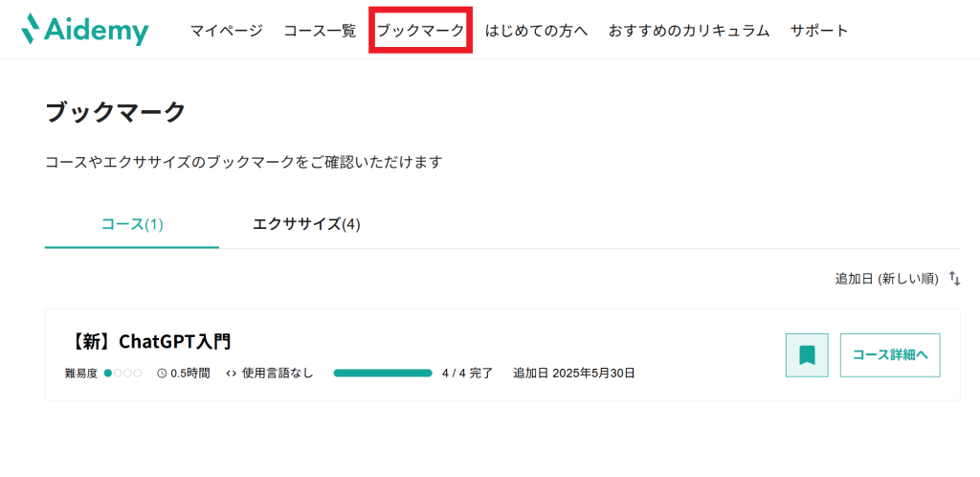Toggle bookmark for ChatGPT入門 course
980x477 pixels.
pos(807,355)
